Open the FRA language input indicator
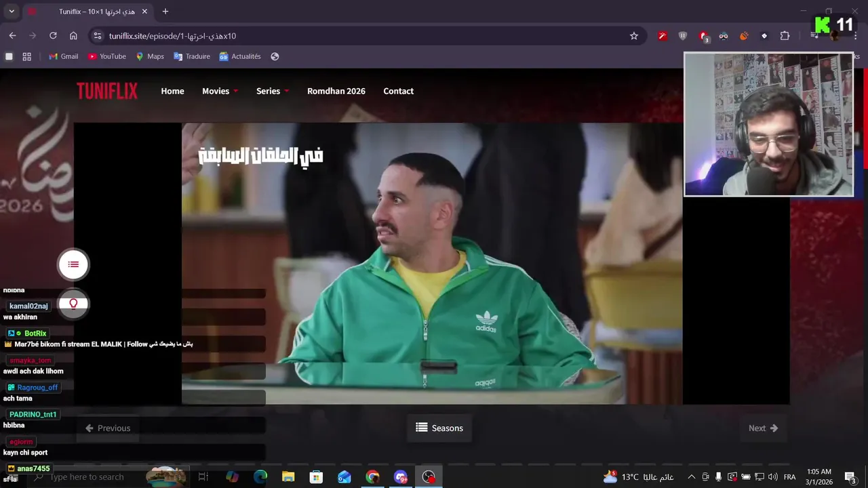 [x=790, y=477]
